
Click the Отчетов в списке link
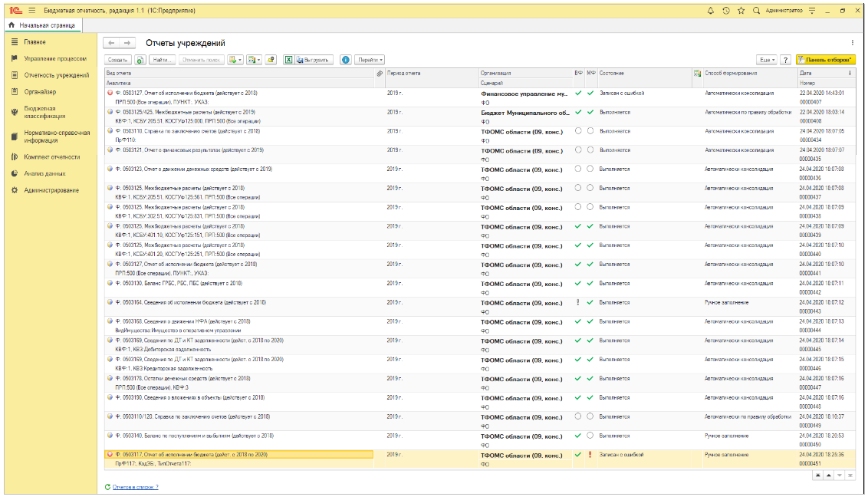pos(135,487)
